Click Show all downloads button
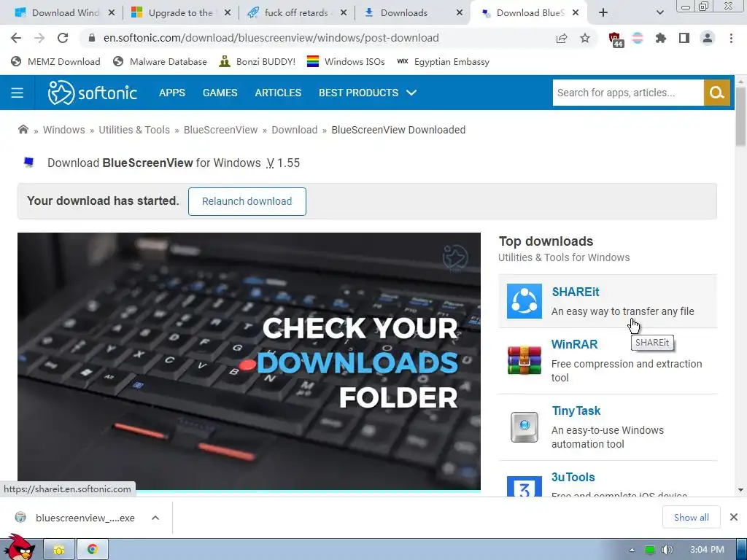The image size is (747, 560). [691, 517]
